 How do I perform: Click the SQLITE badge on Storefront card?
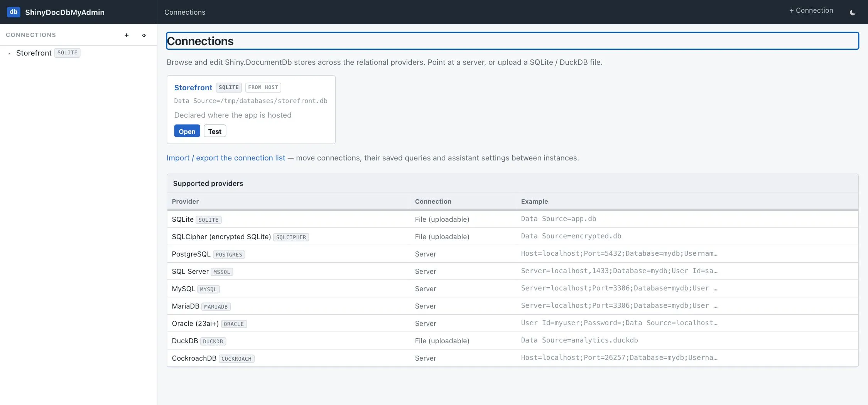pos(229,88)
